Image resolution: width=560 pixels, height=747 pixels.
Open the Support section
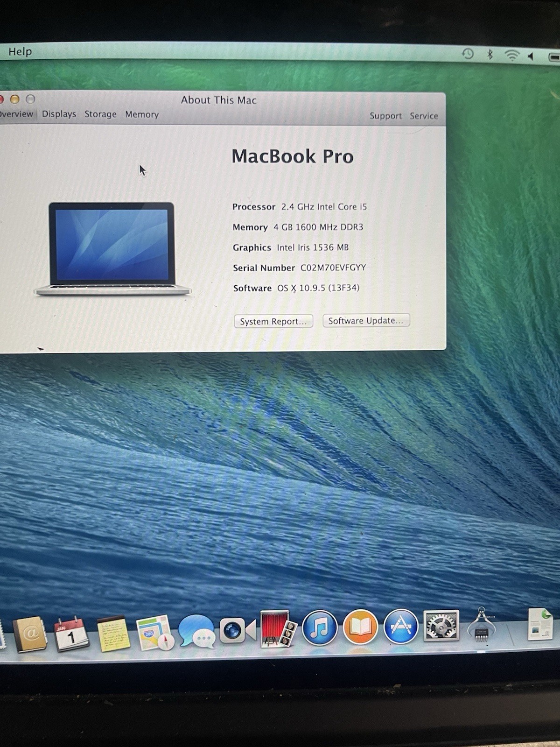coord(385,116)
